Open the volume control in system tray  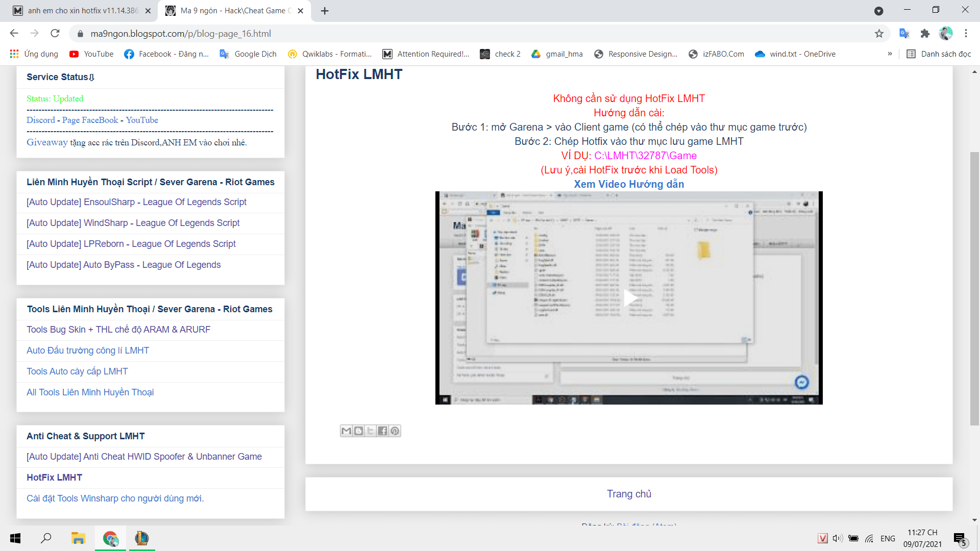coord(838,538)
